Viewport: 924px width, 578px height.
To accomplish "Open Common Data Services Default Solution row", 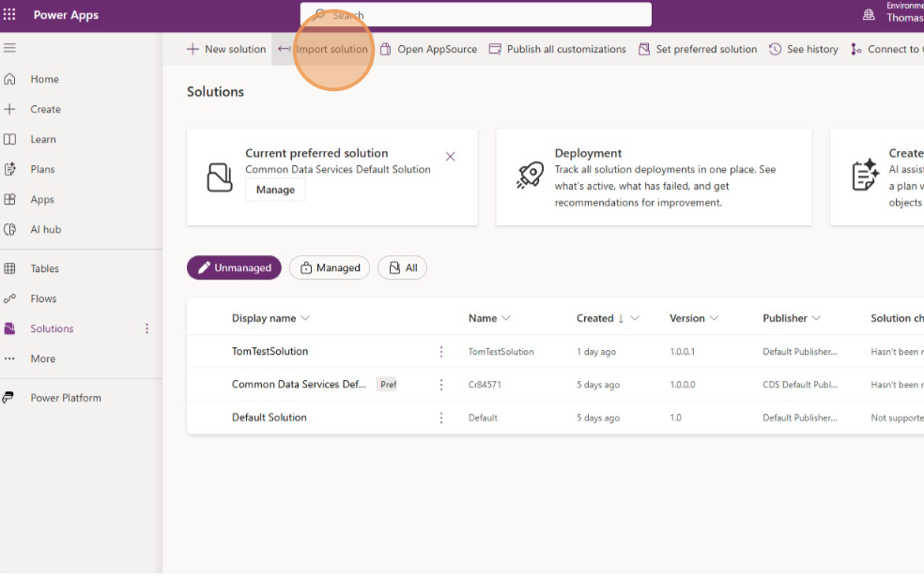I will [299, 385].
